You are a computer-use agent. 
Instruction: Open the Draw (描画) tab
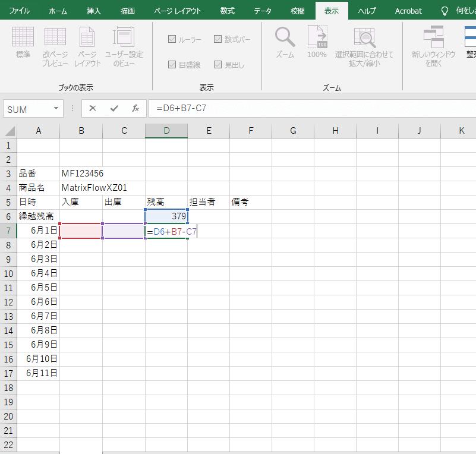click(x=128, y=11)
